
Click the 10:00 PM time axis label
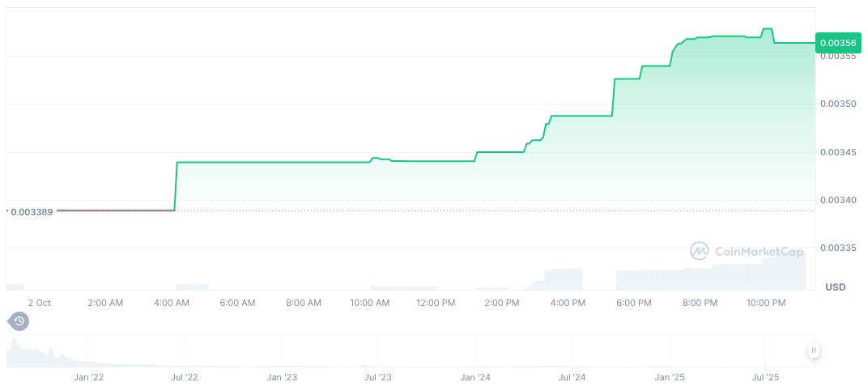pyautogui.click(x=766, y=303)
